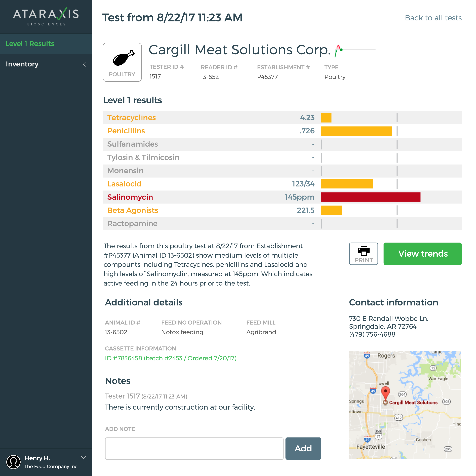Click the Beta Agonists yellow result bar
Viewport: 476px width, 476px height.
(x=331, y=210)
